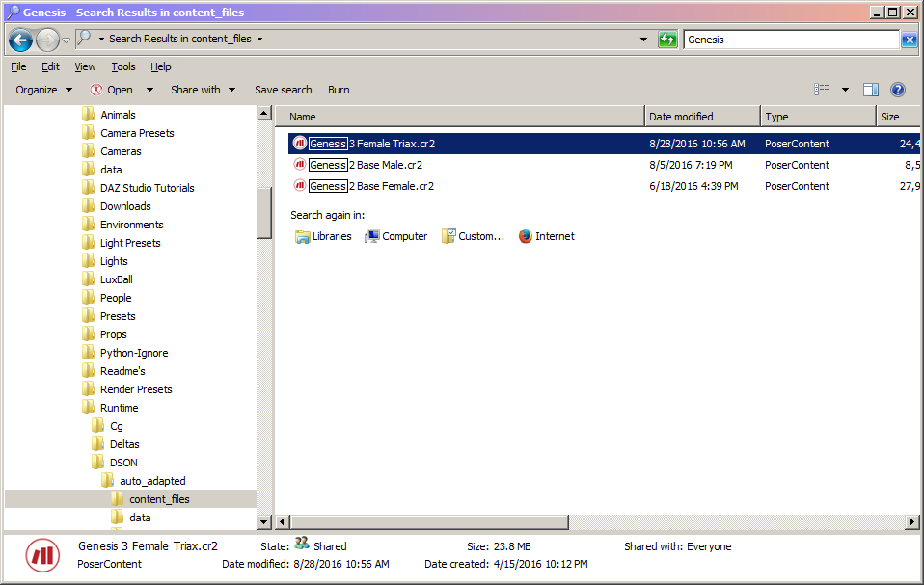
Task: Select the Props folder
Action: (113, 334)
